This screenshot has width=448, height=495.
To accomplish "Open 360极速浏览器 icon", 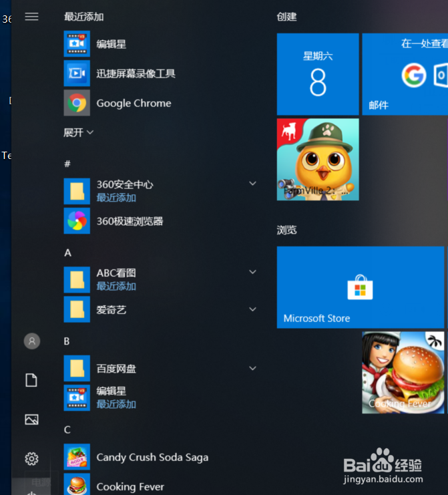I will [77, 220].
